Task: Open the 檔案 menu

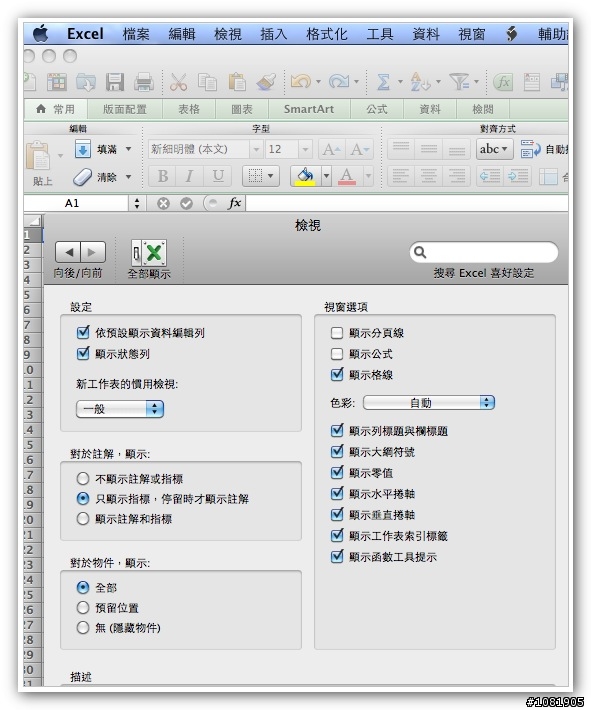Action: 136,34
